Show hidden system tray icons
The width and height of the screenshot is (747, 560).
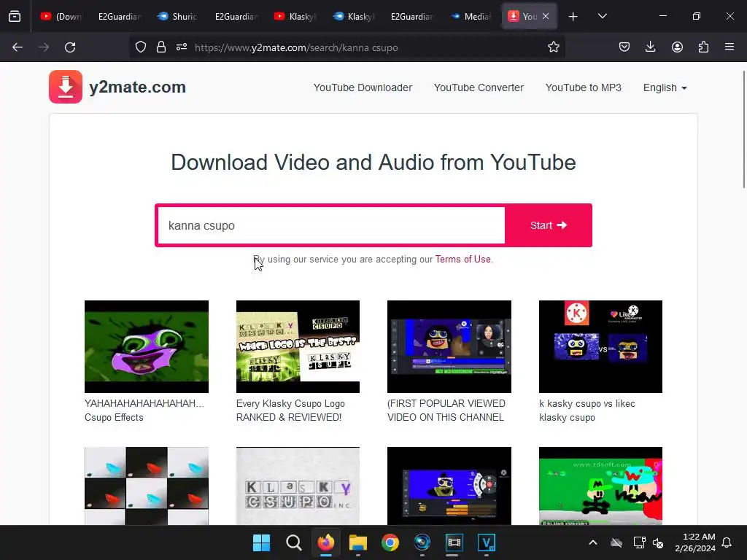point(592,542)
